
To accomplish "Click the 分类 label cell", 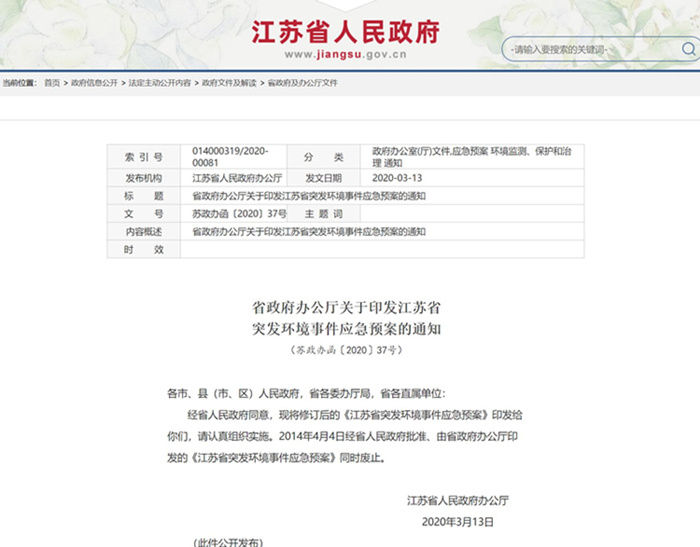I will (323, 157).
